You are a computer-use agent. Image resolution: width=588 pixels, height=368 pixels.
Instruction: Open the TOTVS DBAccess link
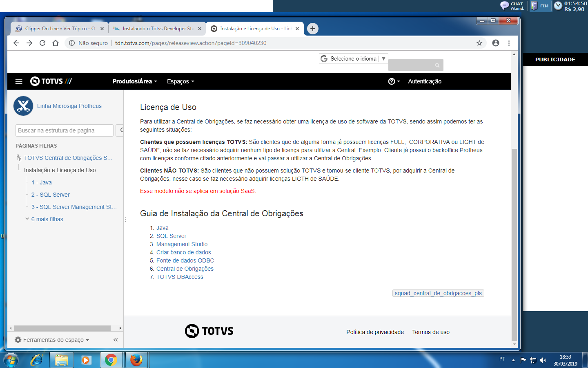pos(180,277)
